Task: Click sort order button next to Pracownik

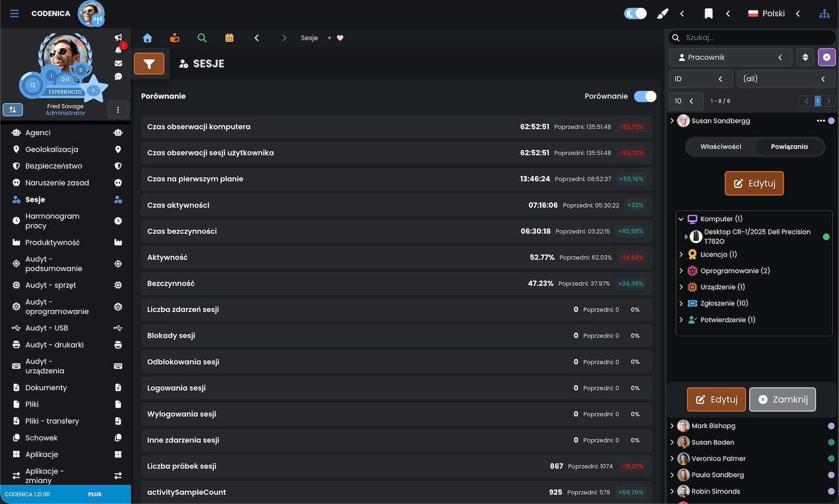Action: pos(805,57)
